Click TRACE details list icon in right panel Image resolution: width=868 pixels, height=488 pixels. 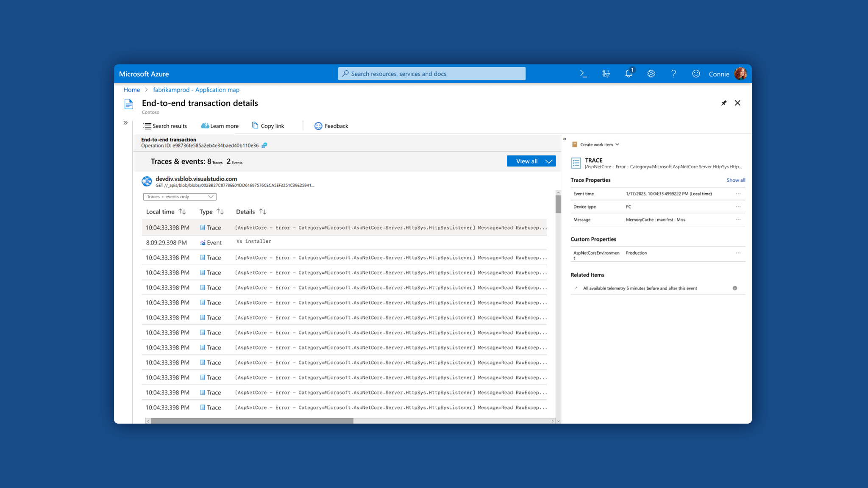pyautogui.click(x=576, y=163)
